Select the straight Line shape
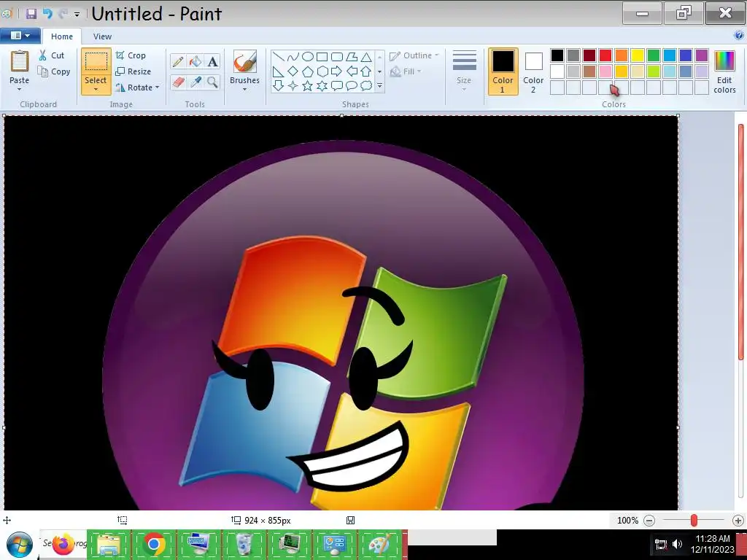 click(x=279, y=57)
